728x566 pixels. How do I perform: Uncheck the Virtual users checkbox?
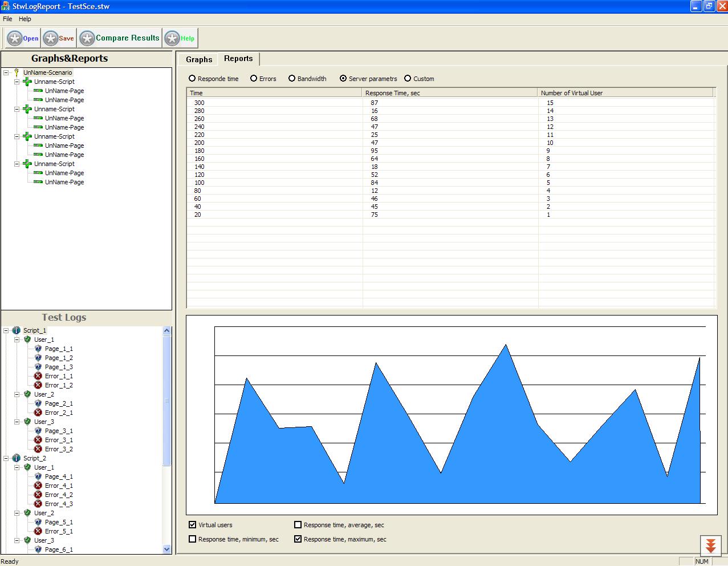click(x=192, y=525)
